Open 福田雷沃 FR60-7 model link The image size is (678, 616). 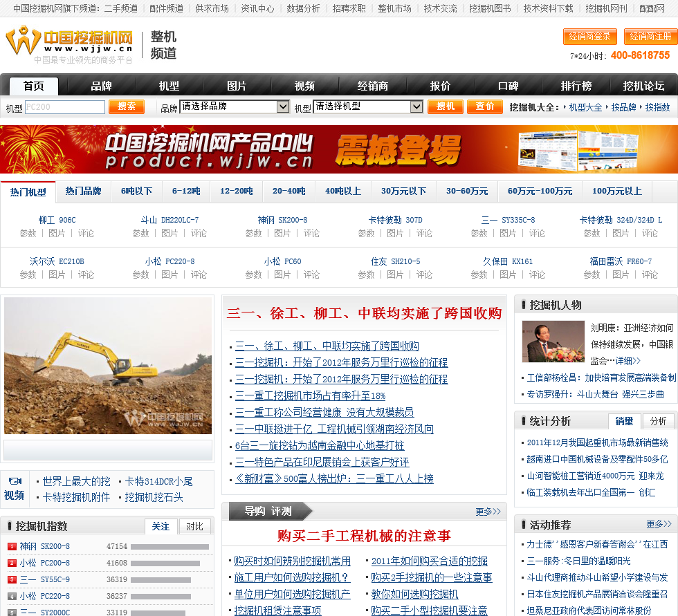click(621, 261)
